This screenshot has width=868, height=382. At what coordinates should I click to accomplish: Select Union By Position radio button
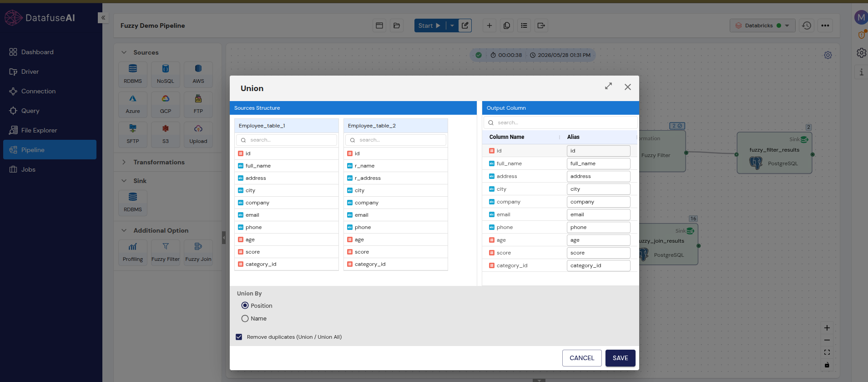(x=245, y=306)
